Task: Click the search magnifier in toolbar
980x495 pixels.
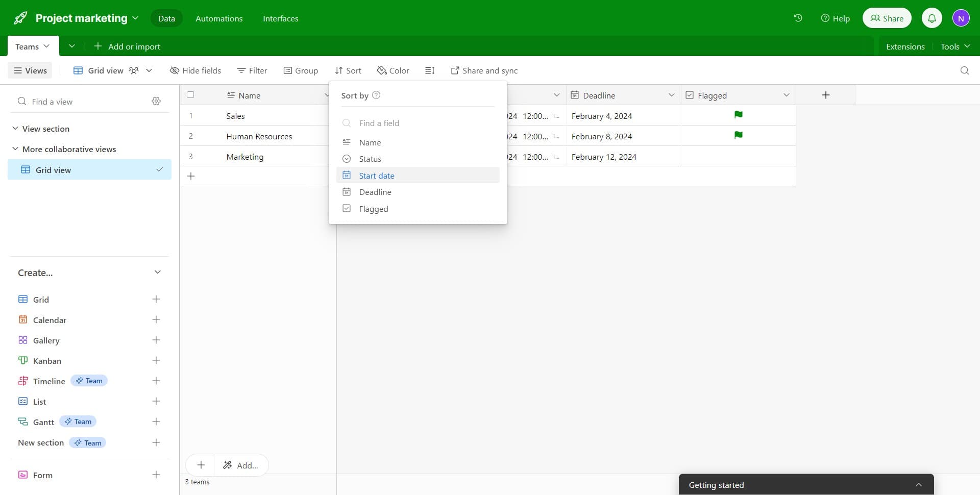Action: tap(964, 70)
